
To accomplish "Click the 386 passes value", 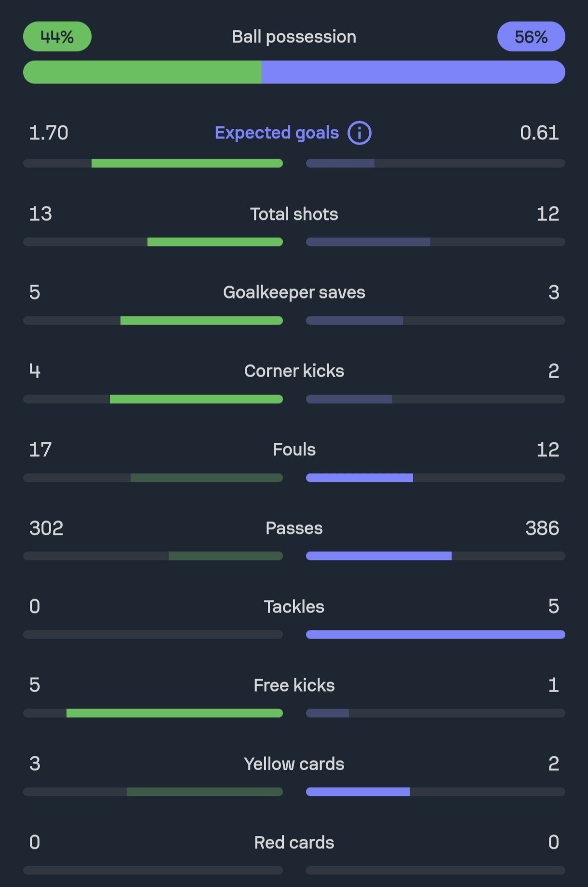I will coord(542,528).
